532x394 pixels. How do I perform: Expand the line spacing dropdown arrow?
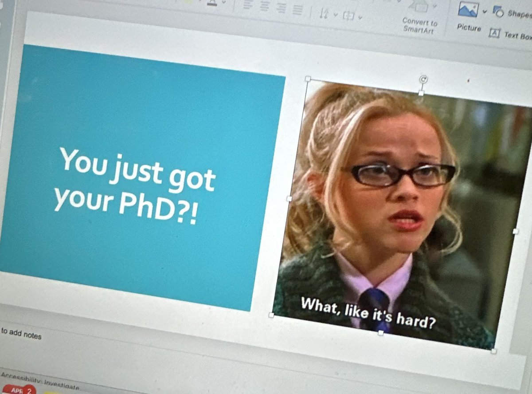tap(335, 15)
